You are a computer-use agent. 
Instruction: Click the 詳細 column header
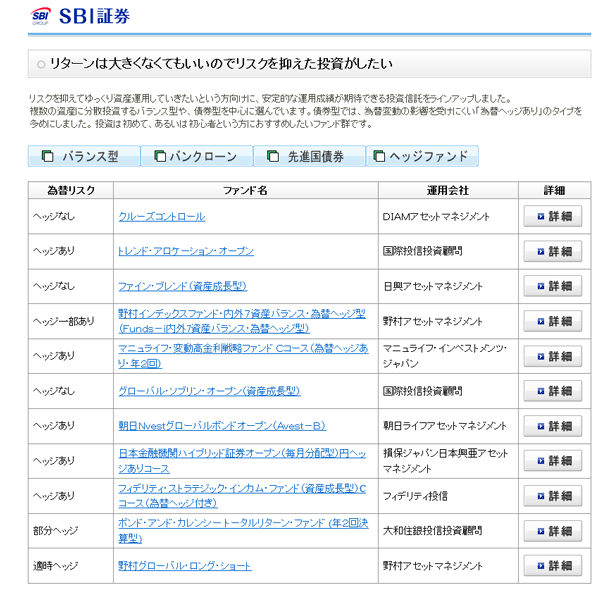[x=554, y=190]
